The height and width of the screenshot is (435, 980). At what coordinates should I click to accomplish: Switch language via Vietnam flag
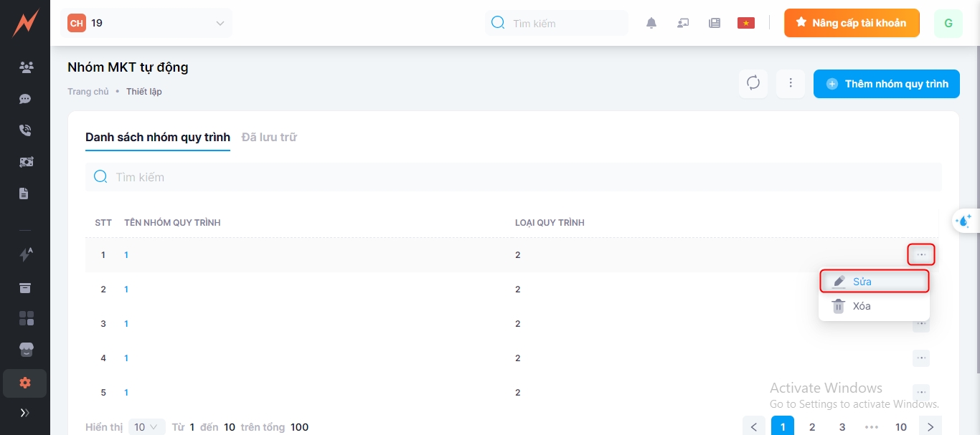(746, 23)
